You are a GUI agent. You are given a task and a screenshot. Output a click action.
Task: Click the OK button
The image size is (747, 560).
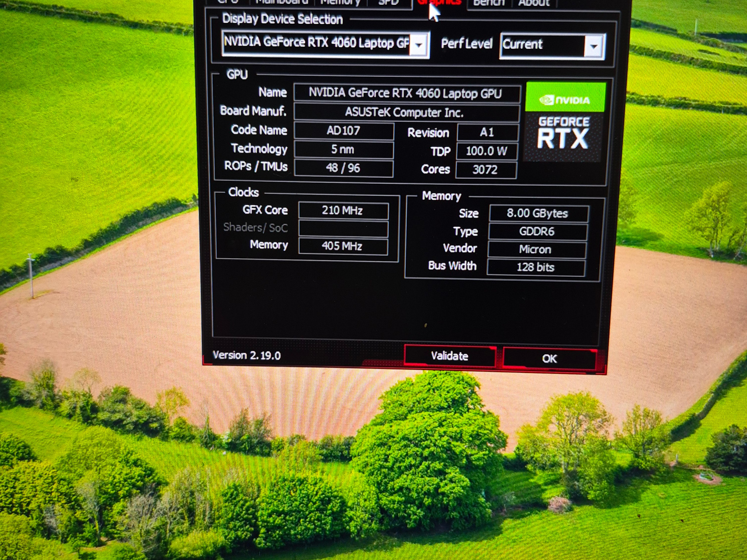(549, 358)
